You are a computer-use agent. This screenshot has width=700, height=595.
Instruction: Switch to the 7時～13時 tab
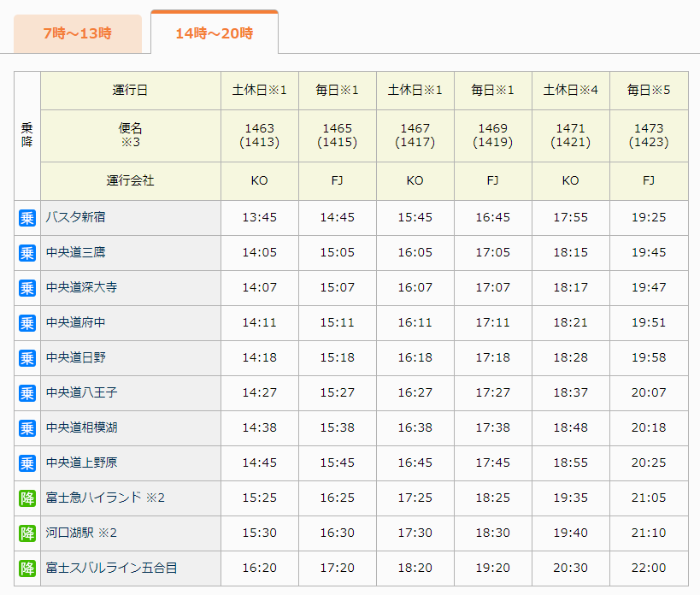point(78,33)
